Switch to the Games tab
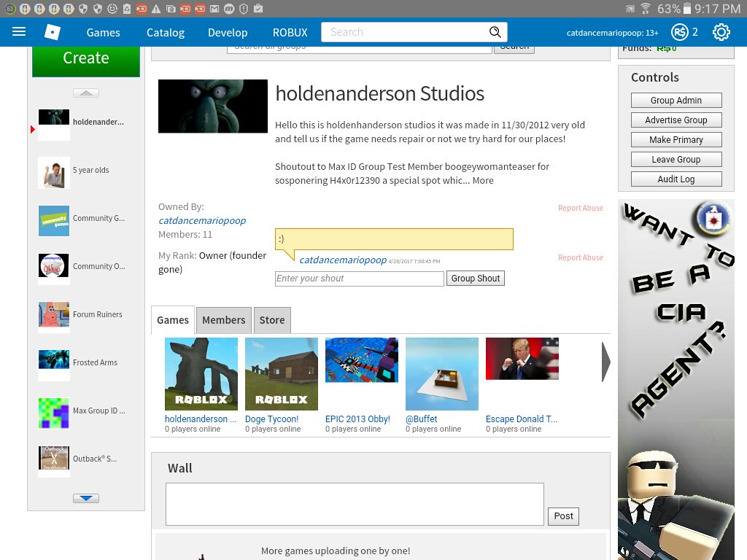Screen dimensions: 747x560 tap(173, 320)
